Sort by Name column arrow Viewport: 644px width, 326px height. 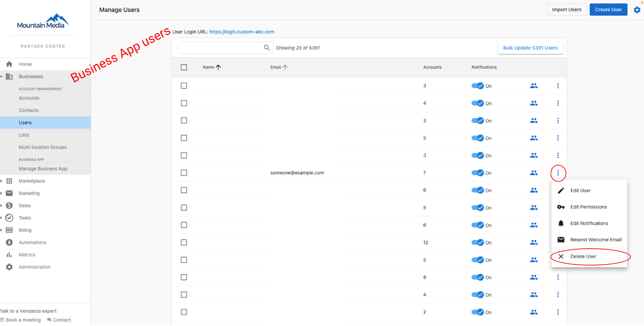coord(218,67)
